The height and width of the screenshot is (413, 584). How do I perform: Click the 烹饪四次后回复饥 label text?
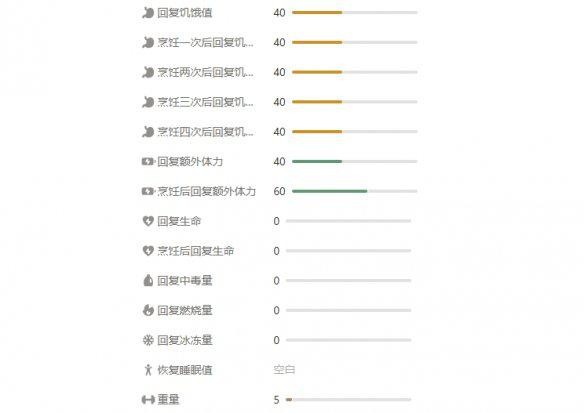click(x=206, y=132)
